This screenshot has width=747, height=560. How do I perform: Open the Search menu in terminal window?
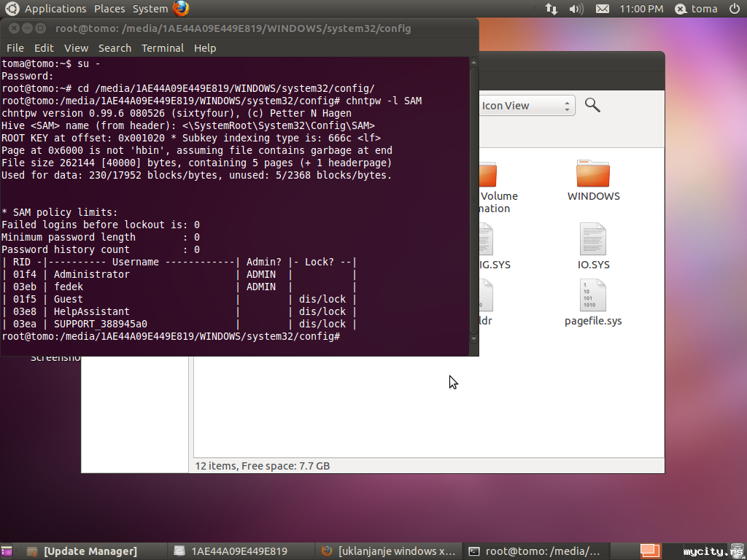(x=115, y=48)
